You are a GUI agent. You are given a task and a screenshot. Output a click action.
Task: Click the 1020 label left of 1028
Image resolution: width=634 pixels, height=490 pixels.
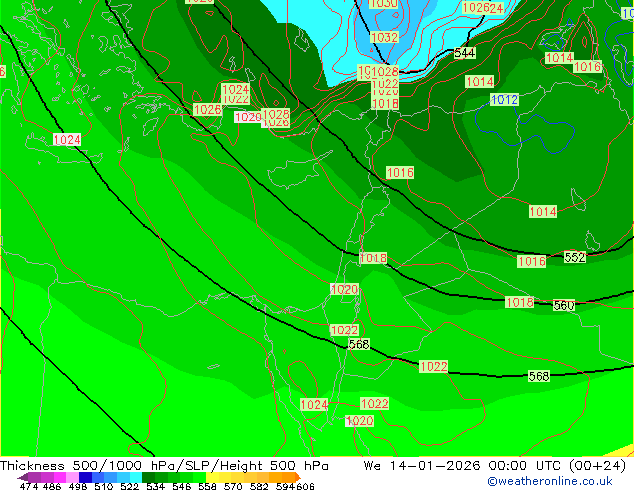248,117
